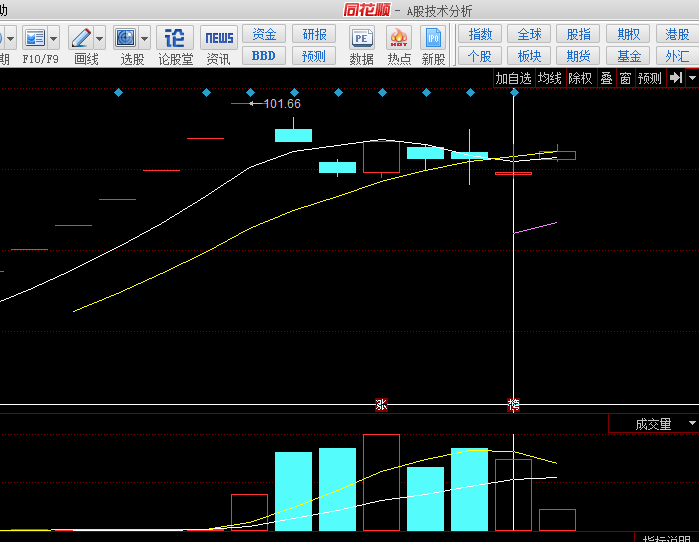Open the 新股 IPO icon
The width and height of the screenshot is (699, 542).
point(433,39)
